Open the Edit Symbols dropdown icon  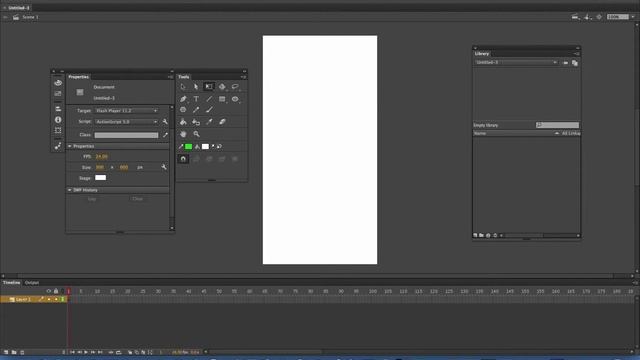point(588,17)
